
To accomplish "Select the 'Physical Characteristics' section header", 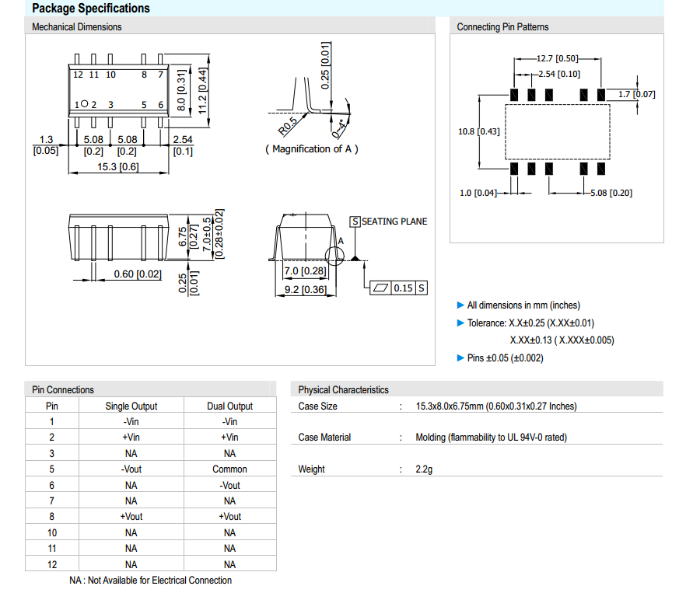I will coord(343,390).
